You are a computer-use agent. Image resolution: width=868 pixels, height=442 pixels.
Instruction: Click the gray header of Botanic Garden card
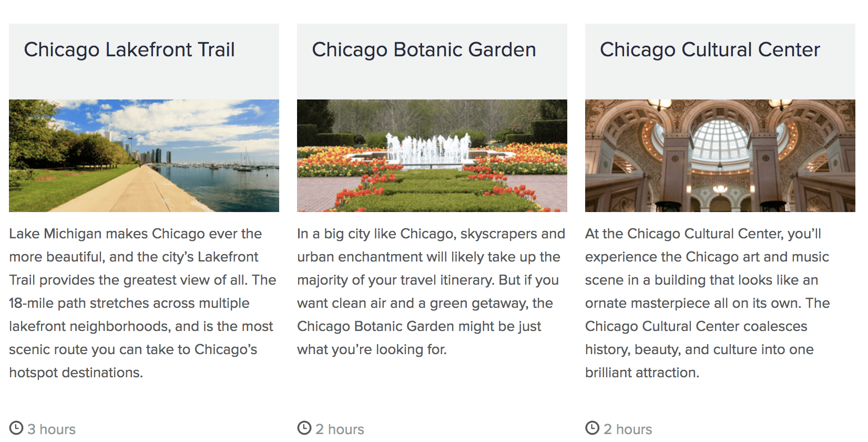click(432, 62)
